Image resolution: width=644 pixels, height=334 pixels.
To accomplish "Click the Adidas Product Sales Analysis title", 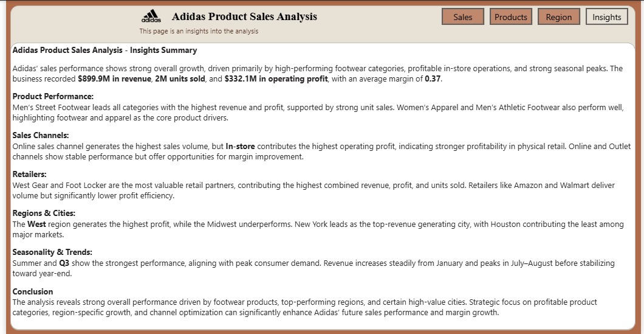I will pyautogui.click(x=244, y=16).
